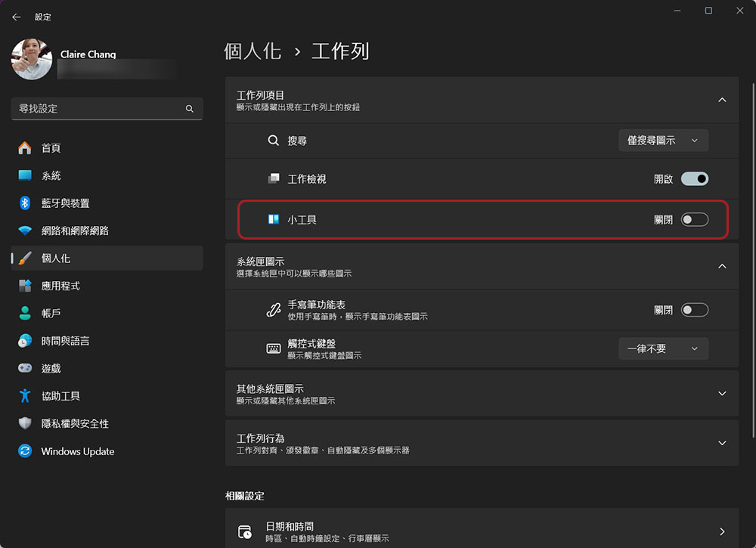Click the paintbrush icon for 個人化
The image size is (756, 548).
tap(25, 259)
